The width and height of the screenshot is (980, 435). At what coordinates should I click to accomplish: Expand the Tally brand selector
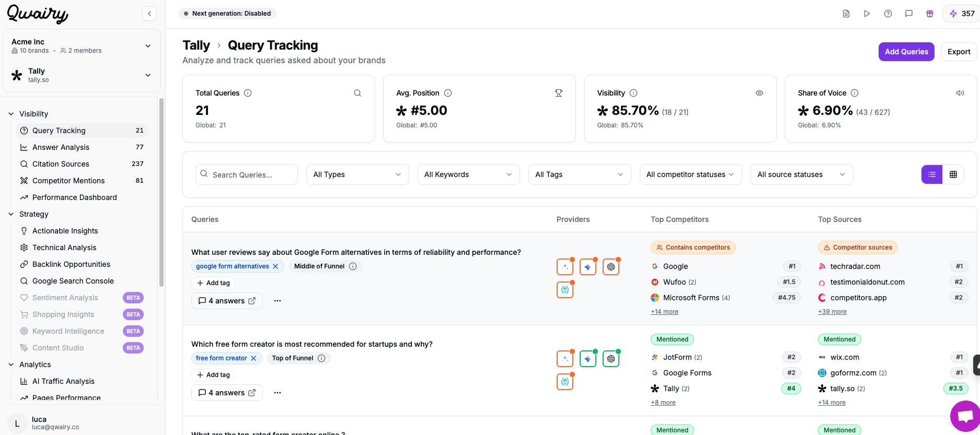(x=82, y=75)
